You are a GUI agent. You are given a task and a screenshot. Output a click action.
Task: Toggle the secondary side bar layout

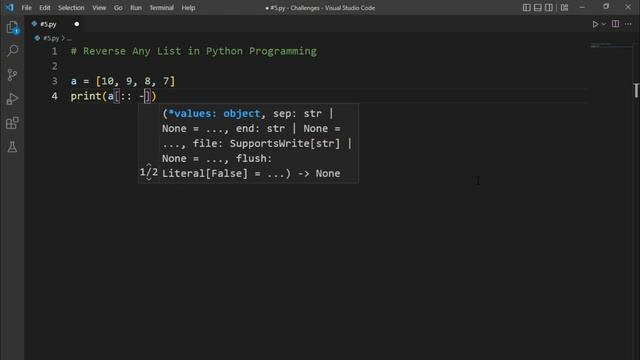pos(549,7)
